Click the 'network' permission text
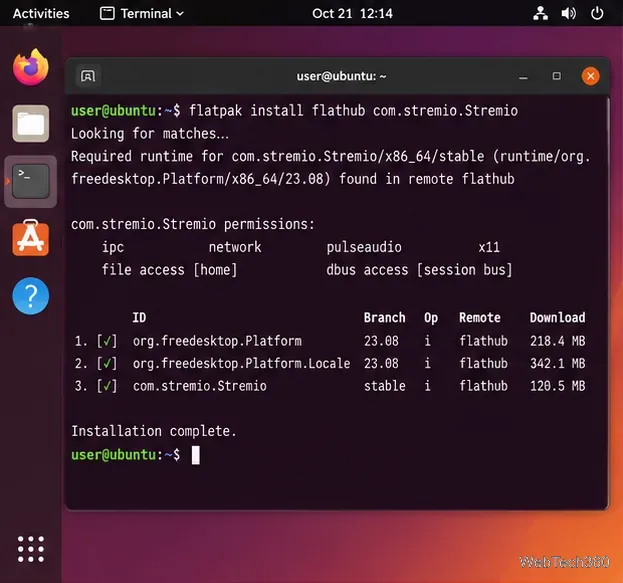 [235, 247]
